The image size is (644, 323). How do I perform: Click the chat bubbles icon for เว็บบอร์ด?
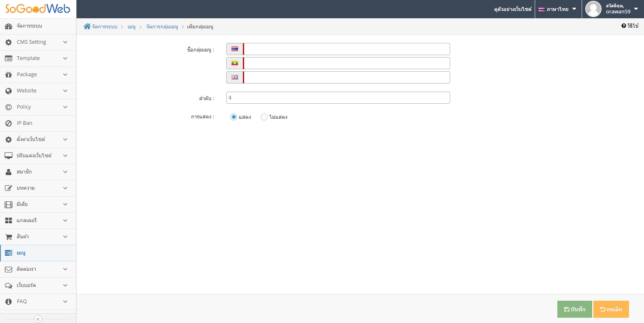coord(9,285)
